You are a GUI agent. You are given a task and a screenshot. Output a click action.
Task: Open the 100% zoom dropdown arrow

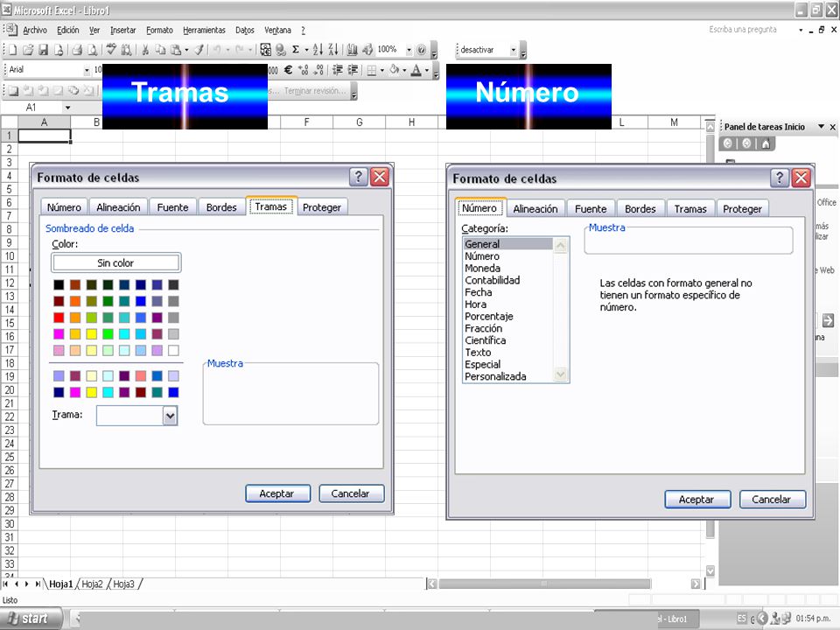click(409, 50)
